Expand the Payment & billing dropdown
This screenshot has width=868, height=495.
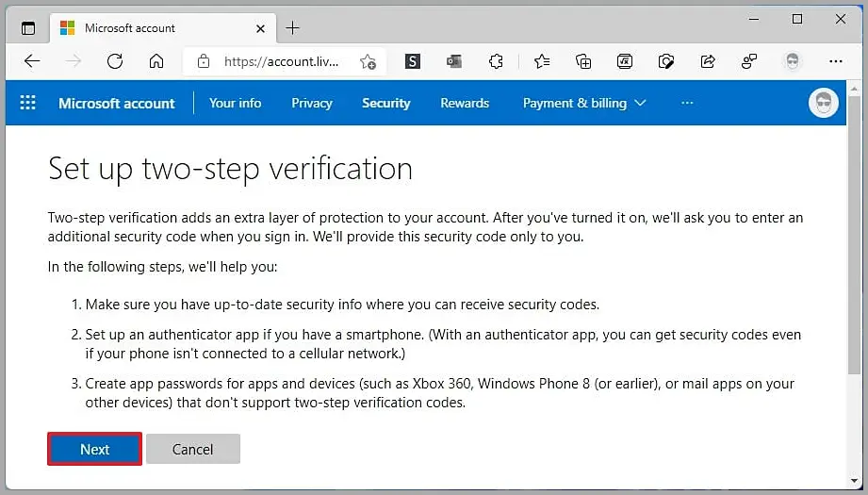tap(584, 103)
